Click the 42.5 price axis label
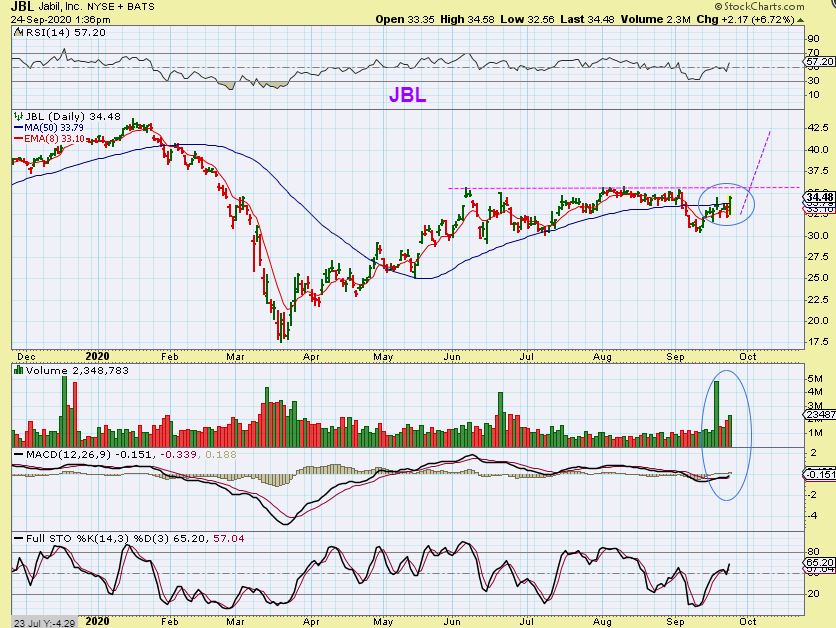 click(818, 127)
